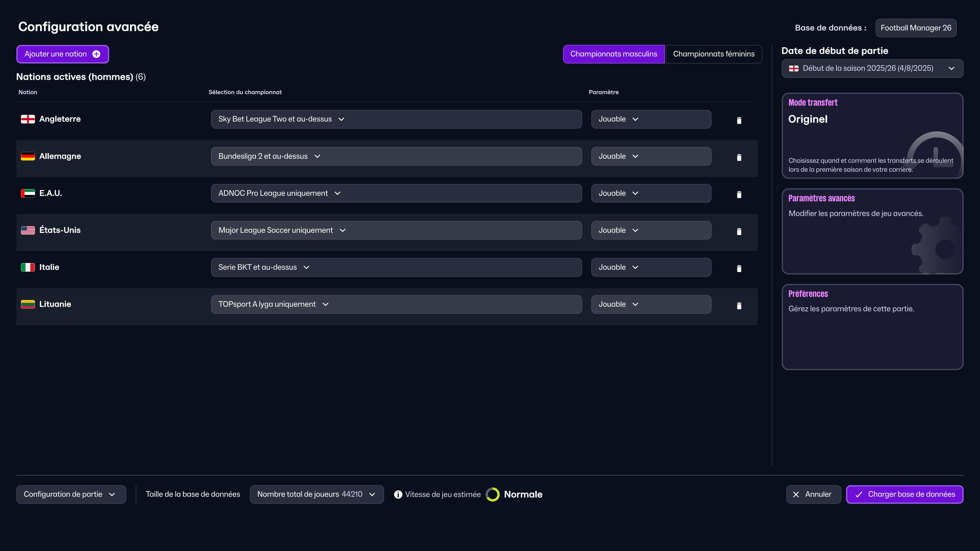This screenshot has width=980, height=551.
Task: Click the Angleterre flag icon
Action: click(28, 119)
